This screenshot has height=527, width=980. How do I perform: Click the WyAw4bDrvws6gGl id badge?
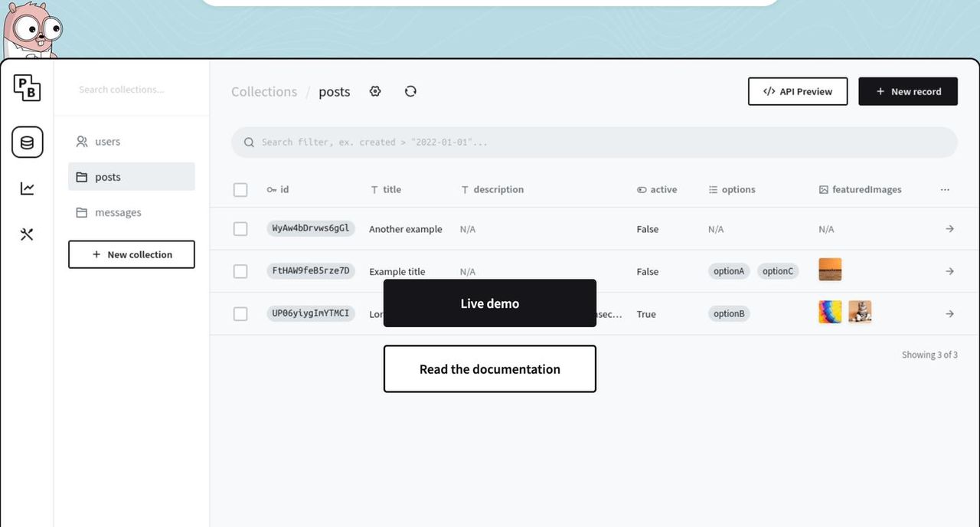pyautogui.click(x=311, y=229)
